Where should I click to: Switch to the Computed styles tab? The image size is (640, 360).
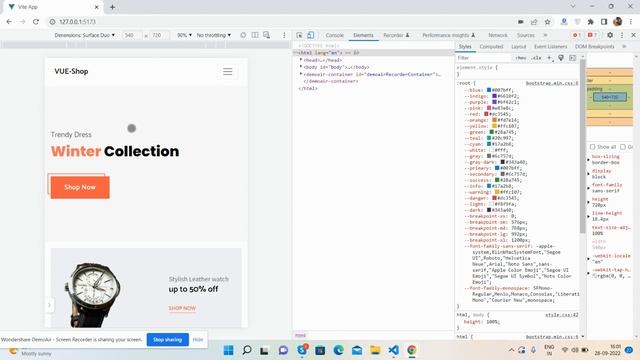pos(491,47)
